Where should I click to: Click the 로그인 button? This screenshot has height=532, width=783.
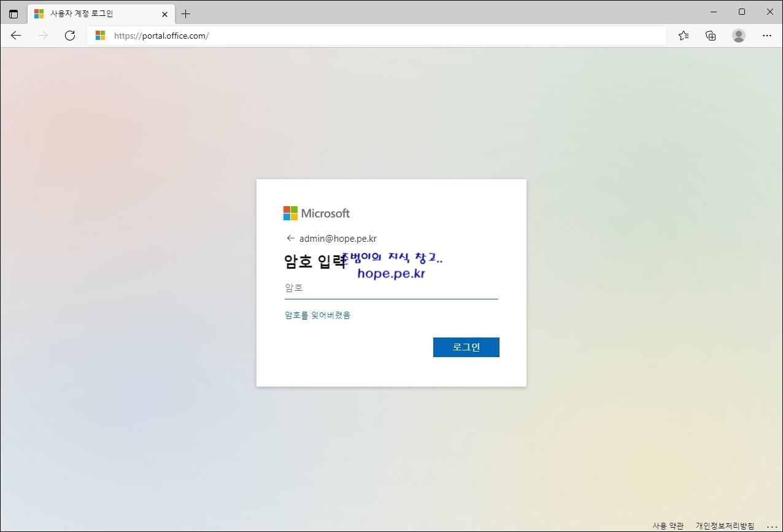pos(466,347)
